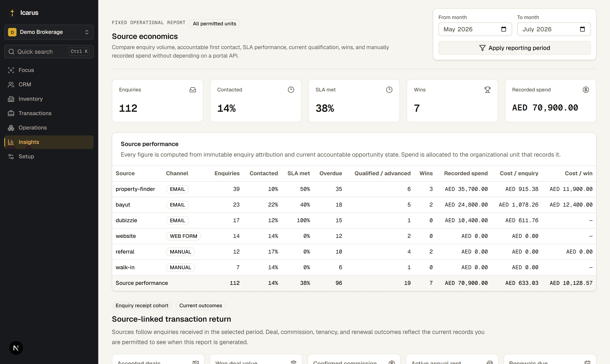Click the Wins card trophy icon
Viewport: 610px width, 364px height.
tap(488, 90)
